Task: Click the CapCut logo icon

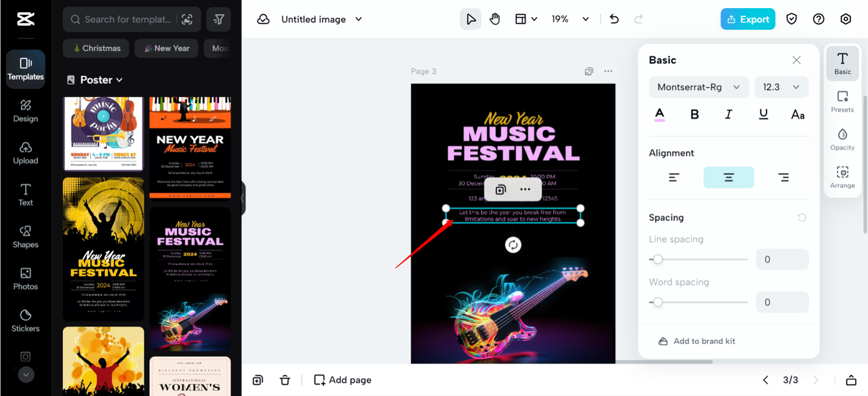Action: pyautogui.click(x=26, y=19)
